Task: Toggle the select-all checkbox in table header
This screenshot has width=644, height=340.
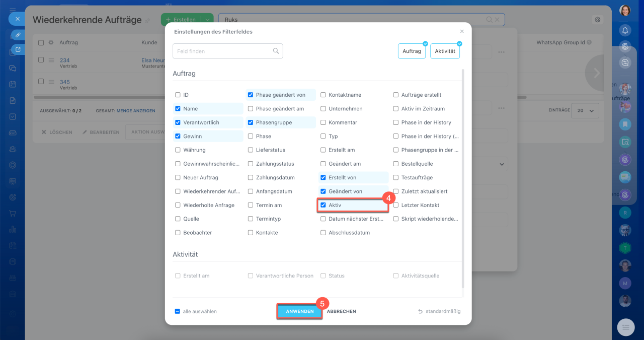Action: [41, 43]
